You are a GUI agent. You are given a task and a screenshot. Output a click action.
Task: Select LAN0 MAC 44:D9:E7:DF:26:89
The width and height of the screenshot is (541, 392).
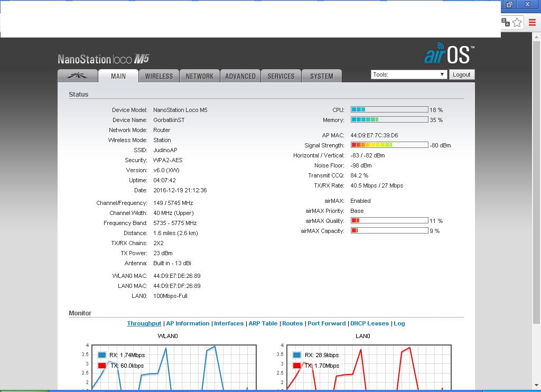[177, 286]
